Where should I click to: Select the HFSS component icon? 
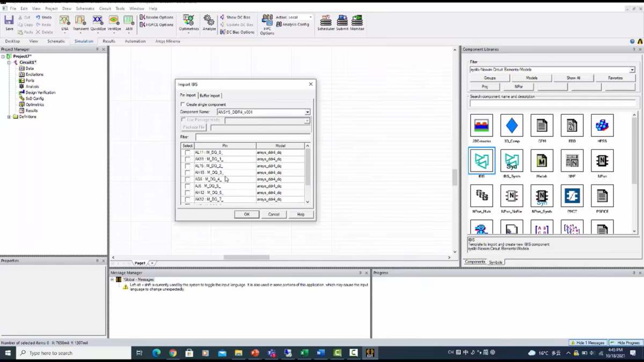click(x=602, y=125)
